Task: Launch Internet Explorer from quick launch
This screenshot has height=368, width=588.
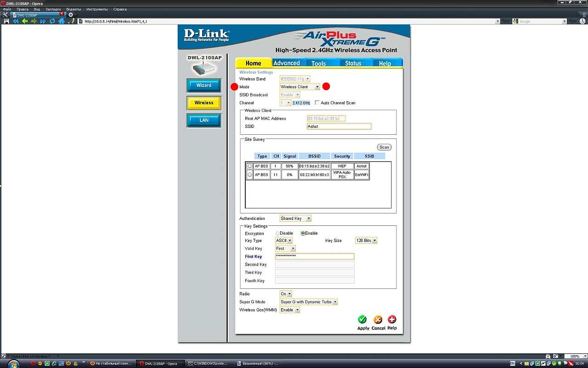Action: tap(54, 363)
